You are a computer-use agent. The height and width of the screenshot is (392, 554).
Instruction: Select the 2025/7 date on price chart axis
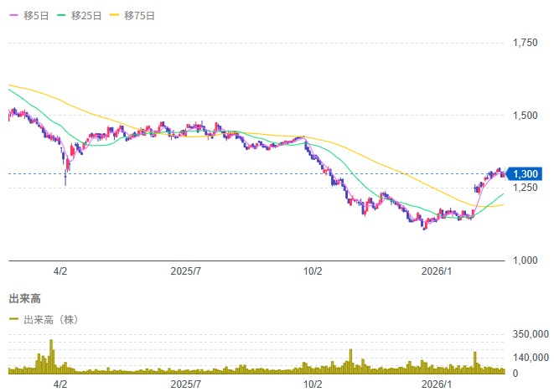(186, 271)
